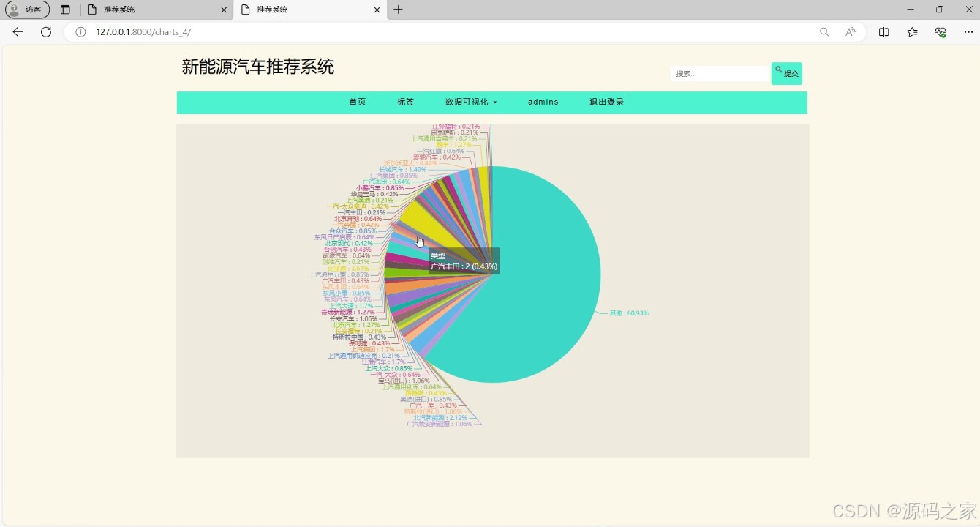The height and width of the screenshot is (527, 980).
Task: Click the browser Refresh icon
Action: coord(46,32)
